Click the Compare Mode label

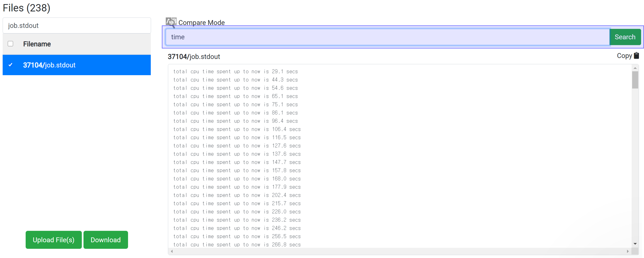tap(201, 22)
